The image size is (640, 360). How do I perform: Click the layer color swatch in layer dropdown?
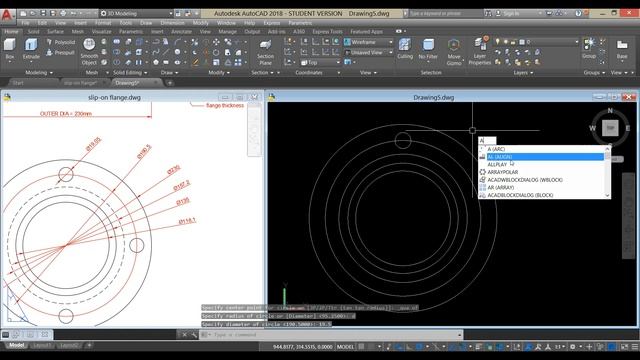522,42
